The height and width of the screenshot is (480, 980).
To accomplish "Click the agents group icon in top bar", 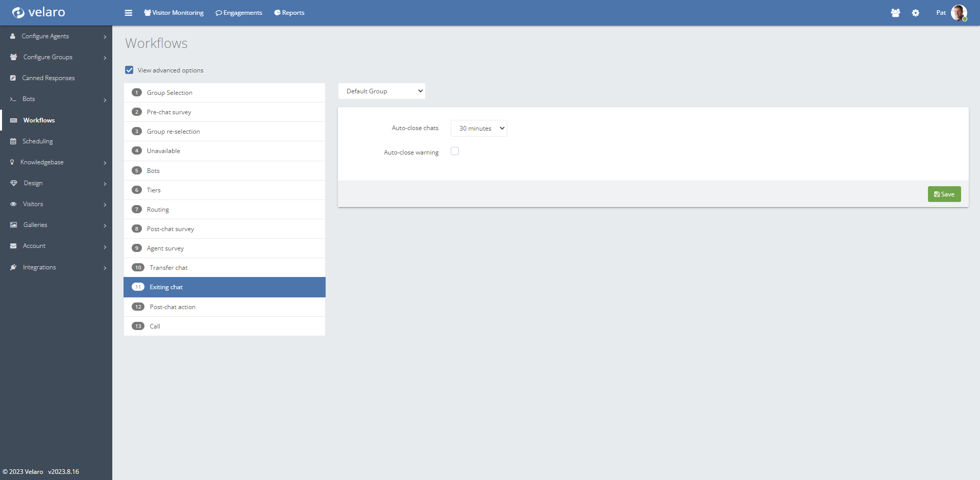I will point(895,13).
